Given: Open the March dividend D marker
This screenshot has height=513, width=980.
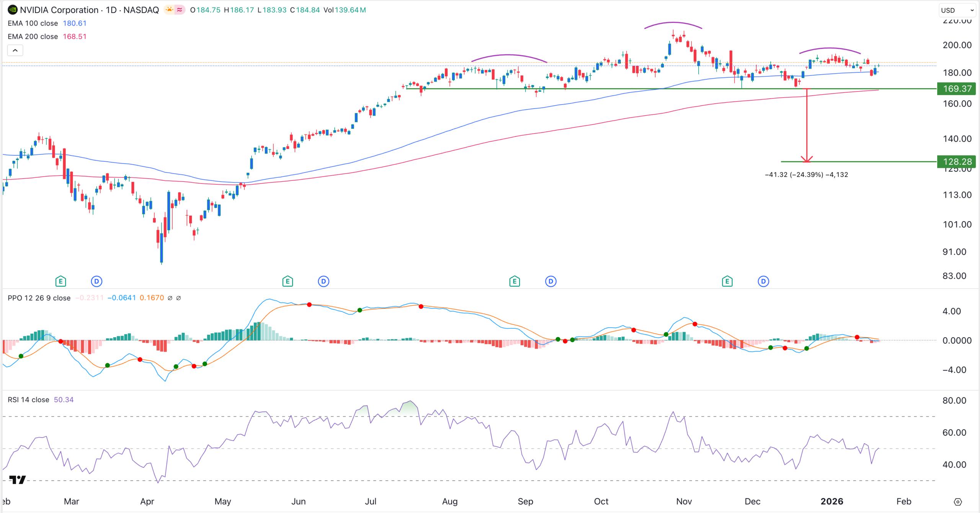Looking at the screenshot, I should coord(96,282).
